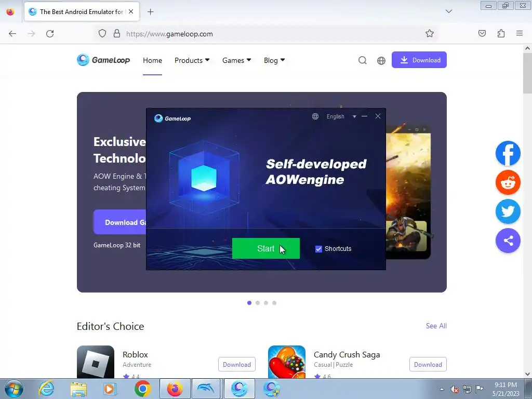
Task: Click the Candy Crush Saga icon
Action: 287,362
